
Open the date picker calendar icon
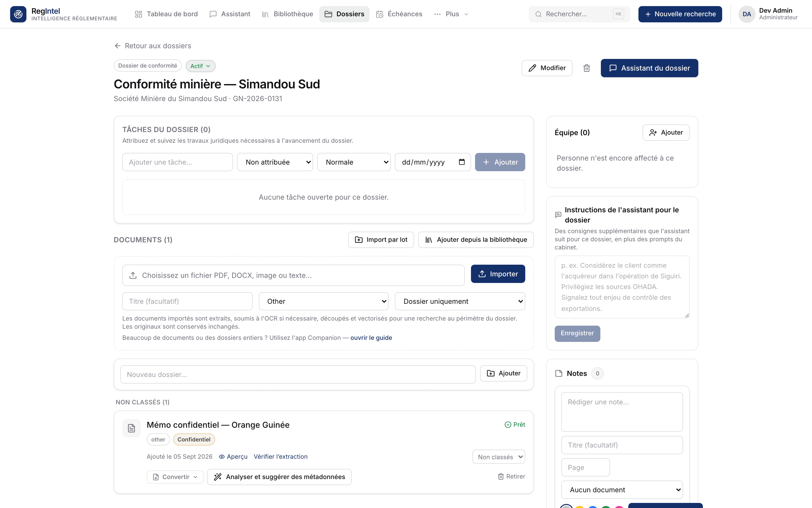pyautogui.click(x=462, y=162)
